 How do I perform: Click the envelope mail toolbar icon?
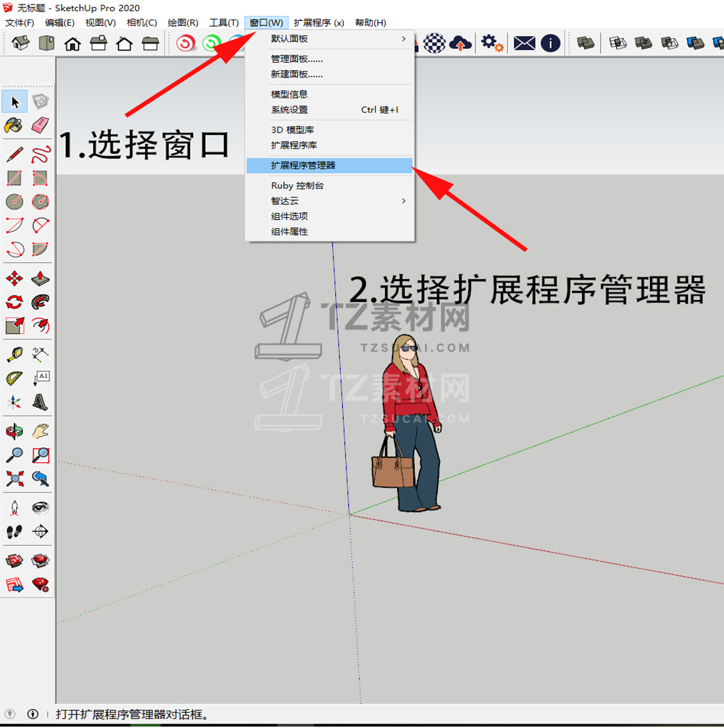click(524, 43)
